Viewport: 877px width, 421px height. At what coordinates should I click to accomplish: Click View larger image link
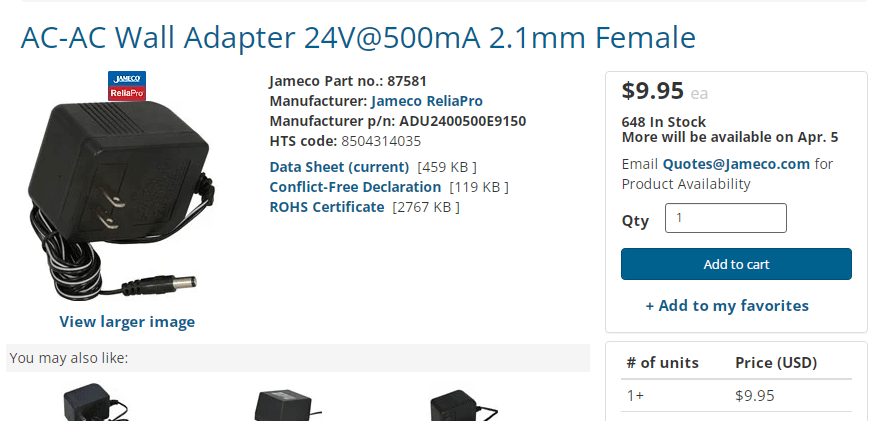[x=127, y=321]
